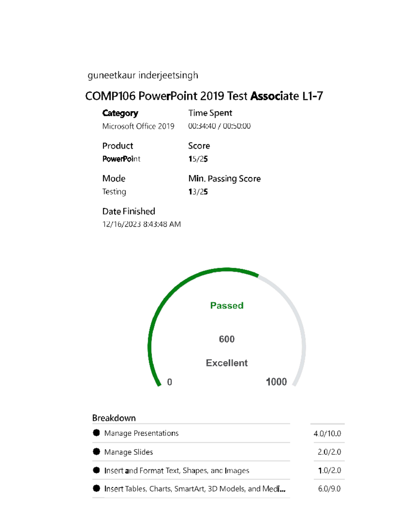411x532 pixels.
Task: Click the 1000 maximum gauge label
Action: 276,382
